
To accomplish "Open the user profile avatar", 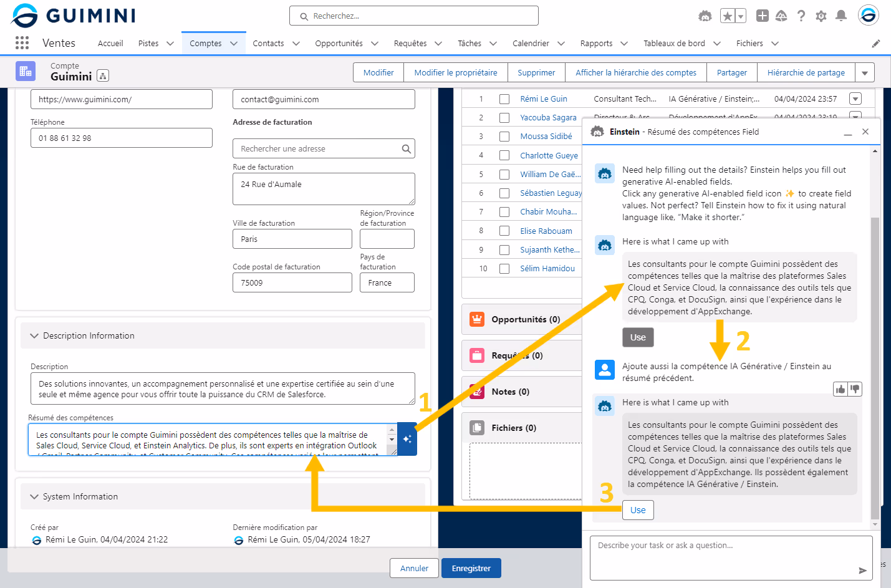I will click(x=868, y=15).
